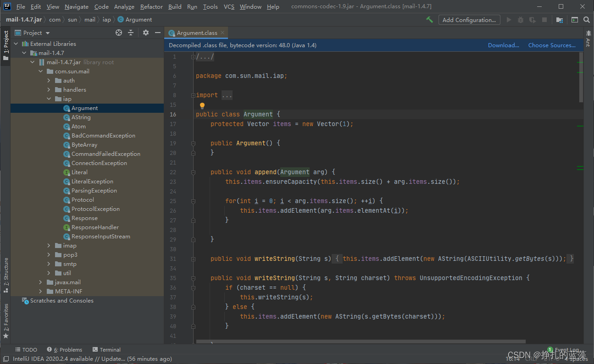Screen dimensions: 594x364
Task: Open the Refactor menu
Action: 151,6
